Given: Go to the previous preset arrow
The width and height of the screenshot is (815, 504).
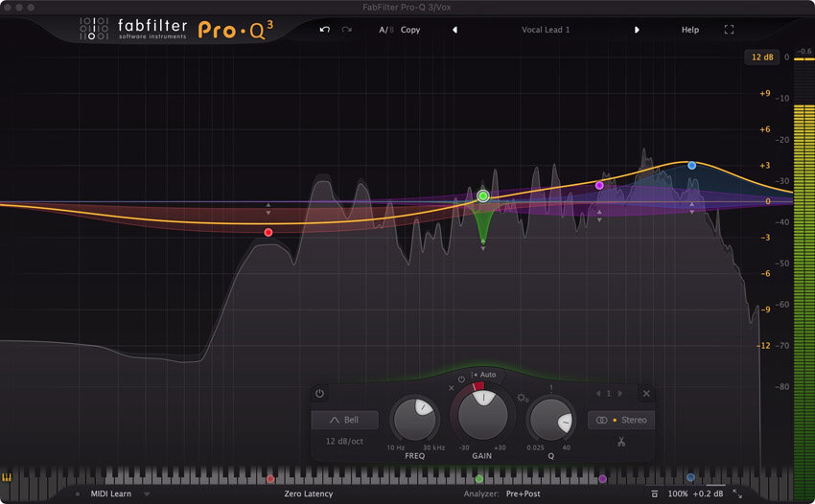Looking at the screenshot, I should [x=454, y=30].
